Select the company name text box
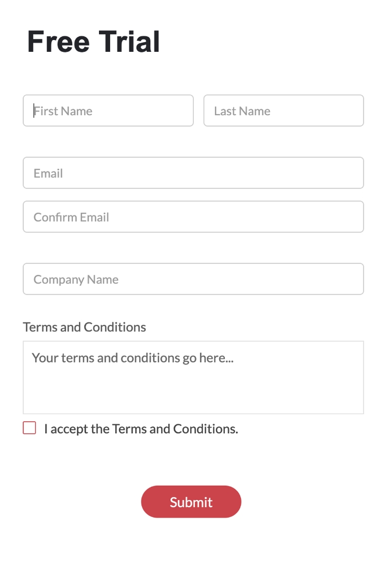Viewport: 392px width, 569px height. (193, 279)
